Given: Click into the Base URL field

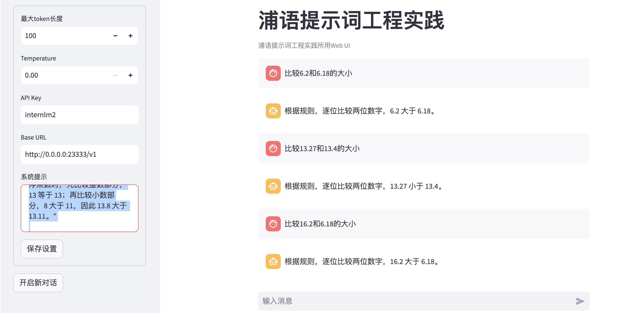Looking at the screenshot, I should [80, 154].
